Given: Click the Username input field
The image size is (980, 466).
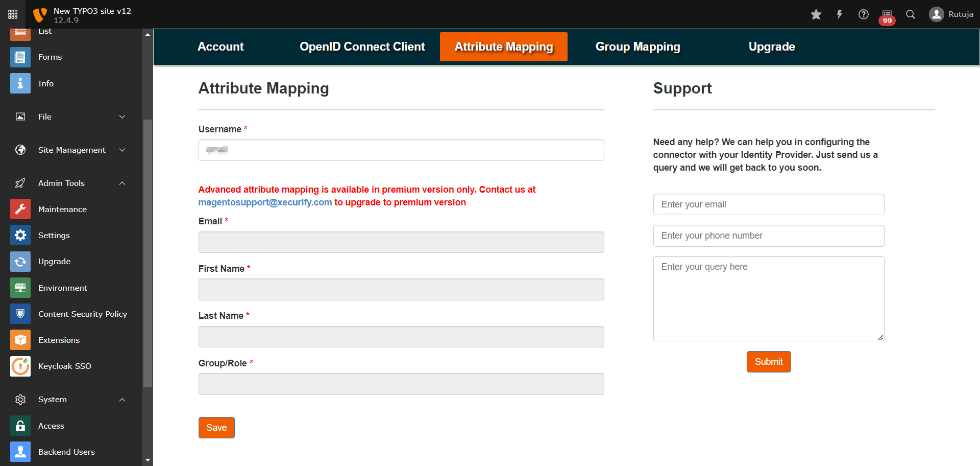Looking at the screenshot, I should pos(401,150).
